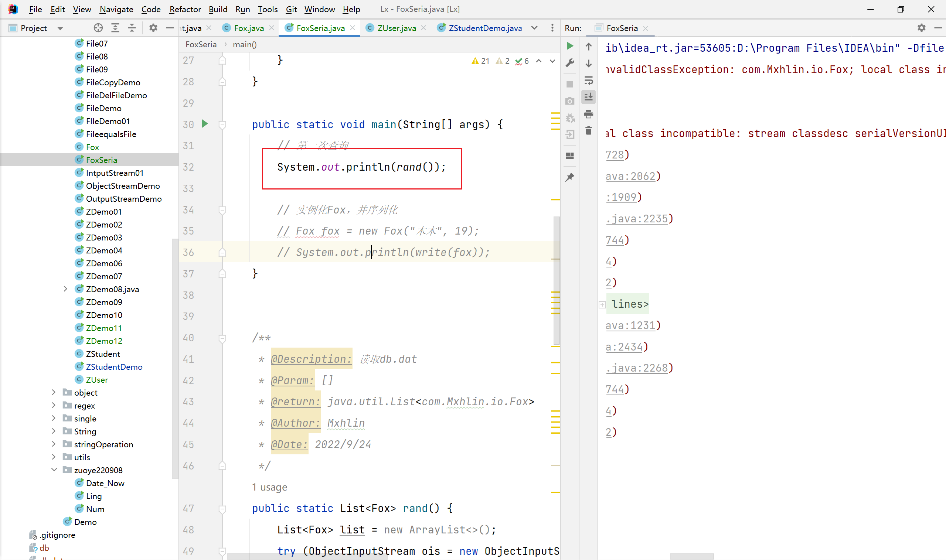This screenshot has height=560, width=946.
Task: Expand the ZDemo08.java tree node
Action: pyautogui.click(x=65, y=289)
